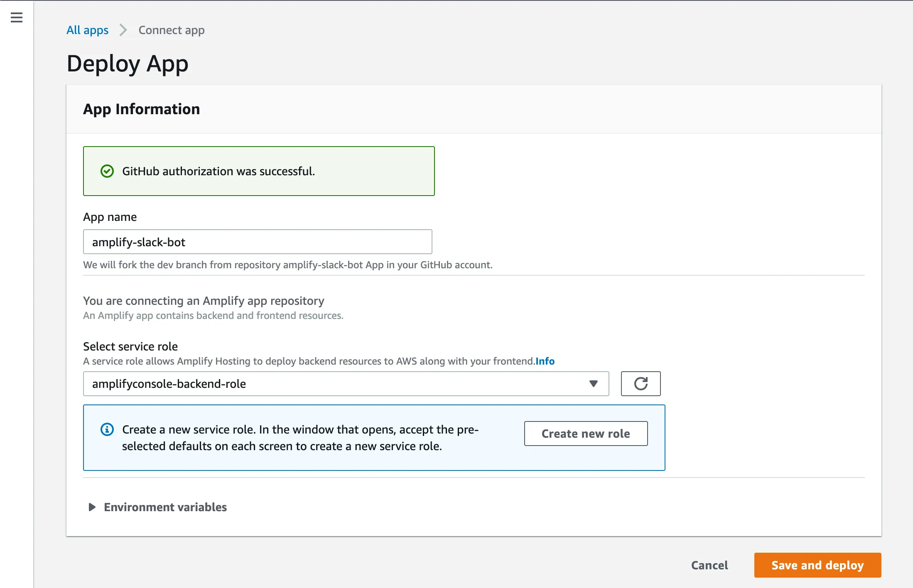Open the navigation sidebar menu
This screenshot has height=588, width=913.
(x=16, y=17)
